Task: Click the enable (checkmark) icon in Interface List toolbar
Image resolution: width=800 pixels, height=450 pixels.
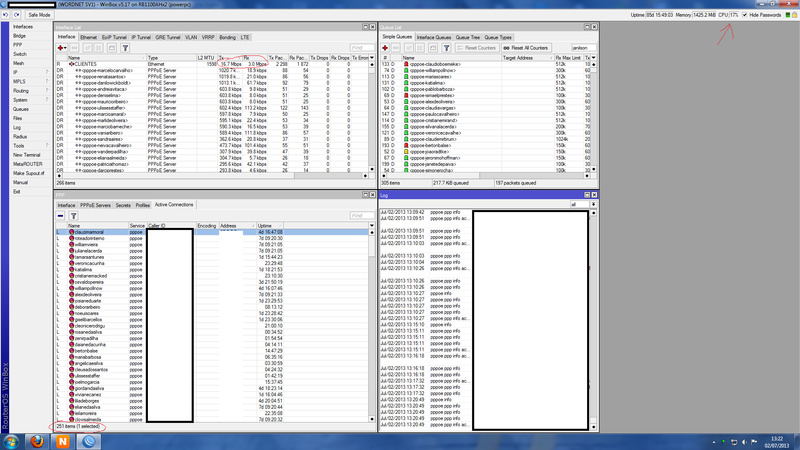Action: click(87, 48)
